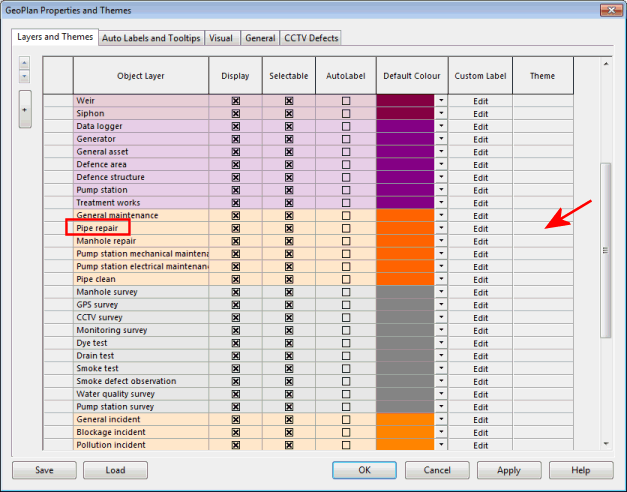Select the Pump station electrical maintenance layer row
627x492 pixels.
pyautogui.click(x=141, y=266)
